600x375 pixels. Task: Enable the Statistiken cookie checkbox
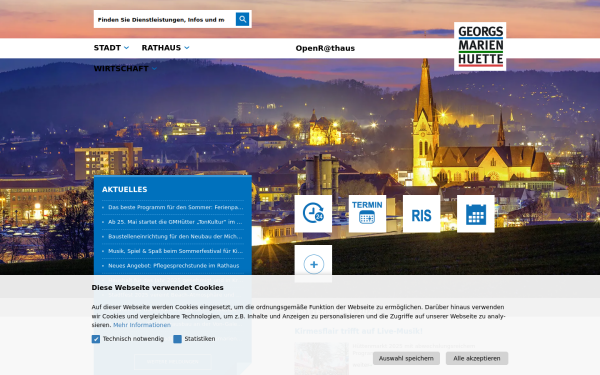(178, 339)
